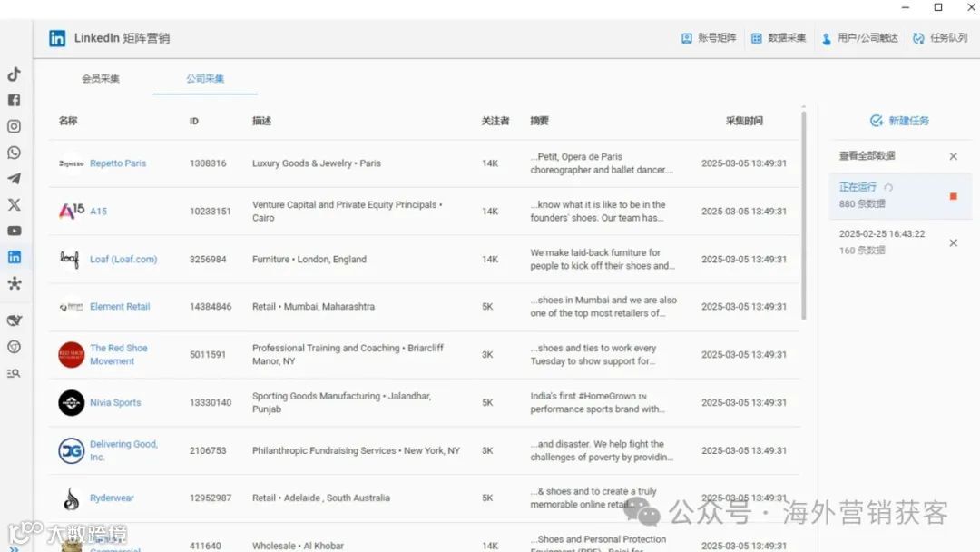Click description Retail • Adelaide, South Australia
This screenshot has width=980, height=552.
point(321,498)
